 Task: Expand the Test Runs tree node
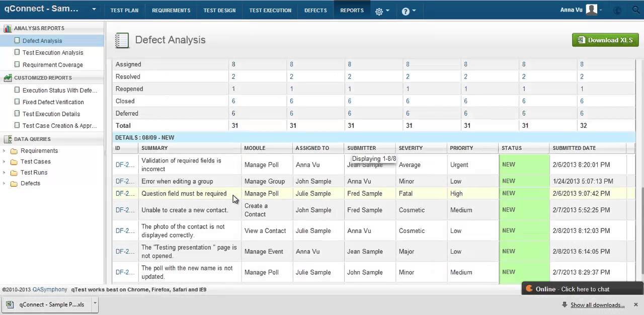[5, 173]
